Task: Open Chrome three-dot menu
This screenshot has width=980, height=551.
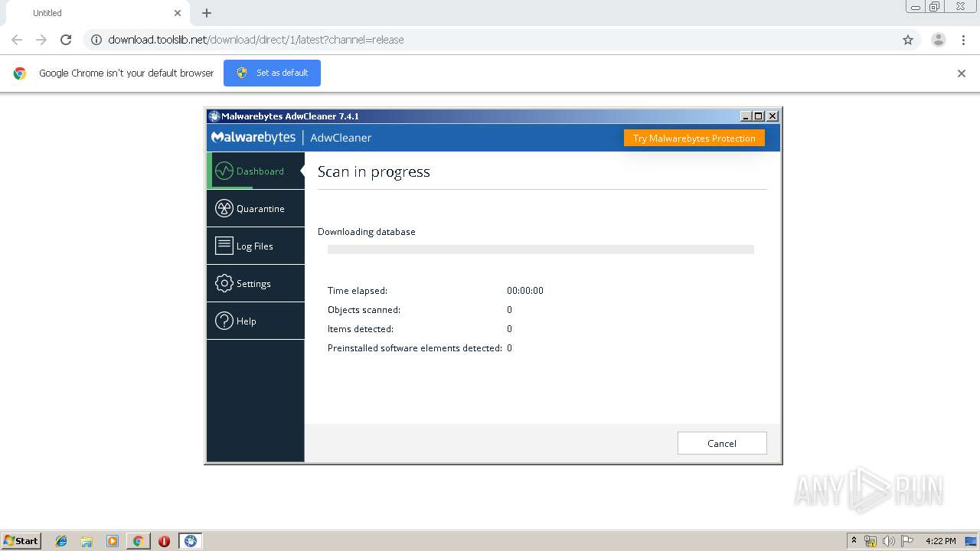Action: pyautogui.click(x=963, y=40)
